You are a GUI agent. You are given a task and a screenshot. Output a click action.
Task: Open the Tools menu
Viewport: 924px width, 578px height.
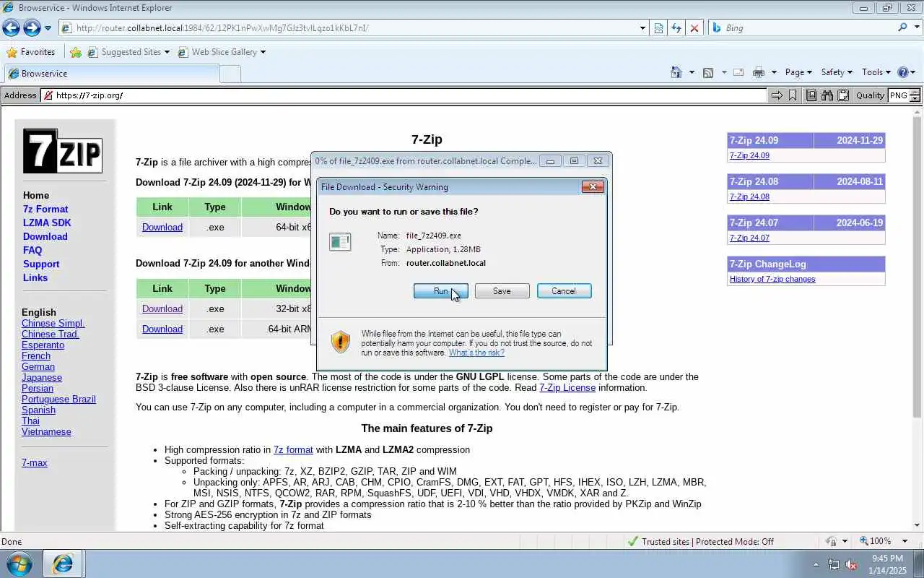(876, 72)
